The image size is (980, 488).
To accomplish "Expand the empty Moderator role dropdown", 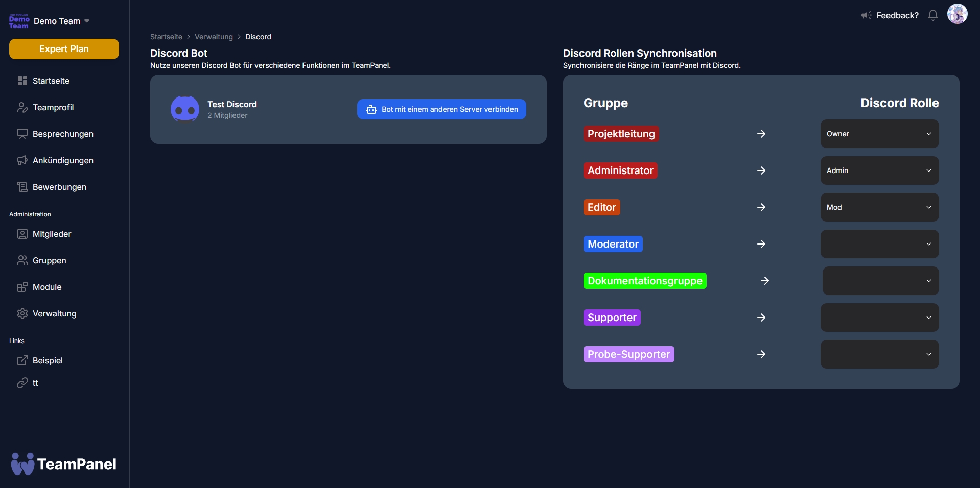I will coord(879,244).
